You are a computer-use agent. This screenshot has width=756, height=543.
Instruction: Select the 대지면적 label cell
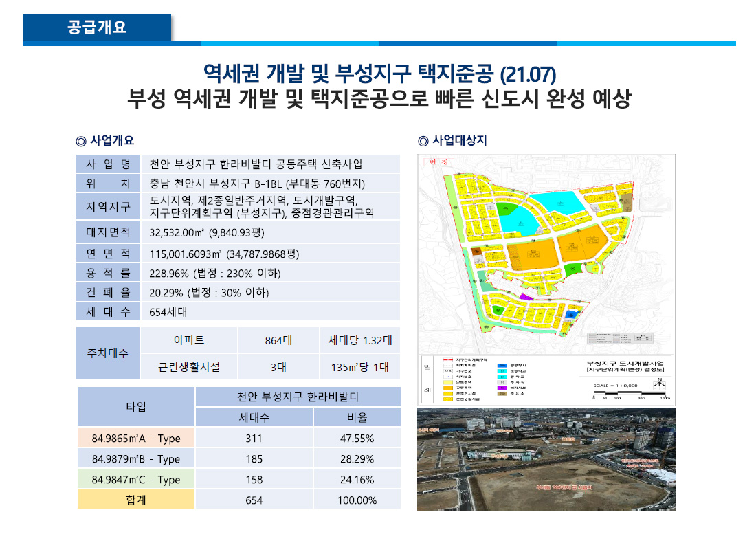[108, 232]
